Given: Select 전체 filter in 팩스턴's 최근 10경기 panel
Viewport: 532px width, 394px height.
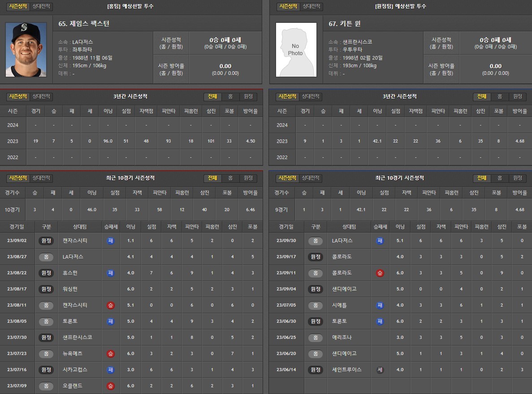Looking at the screenshot, I should [212, 178].
